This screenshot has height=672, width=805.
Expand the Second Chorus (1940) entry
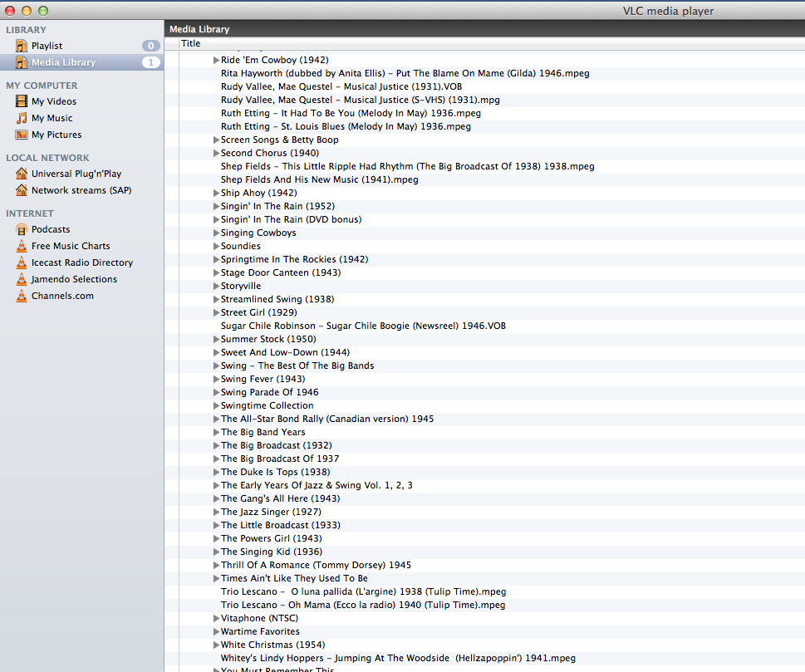[x=216, y=153]
